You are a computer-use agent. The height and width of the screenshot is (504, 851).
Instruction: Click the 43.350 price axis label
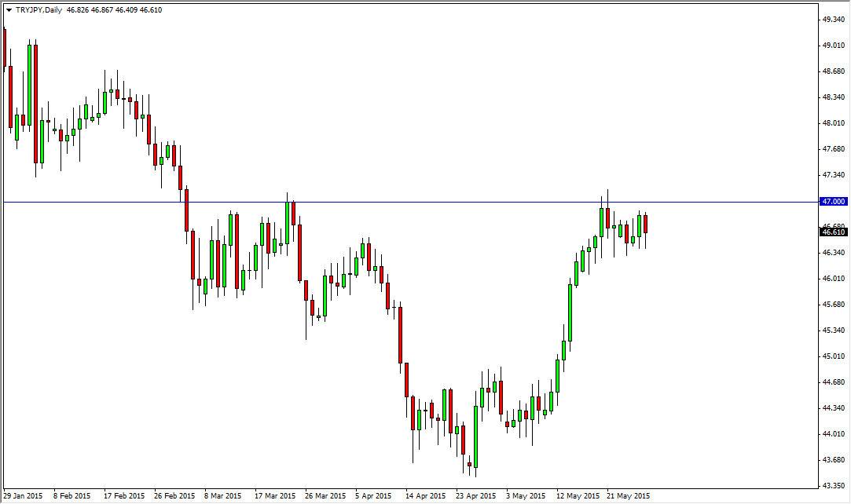point(834,486)
